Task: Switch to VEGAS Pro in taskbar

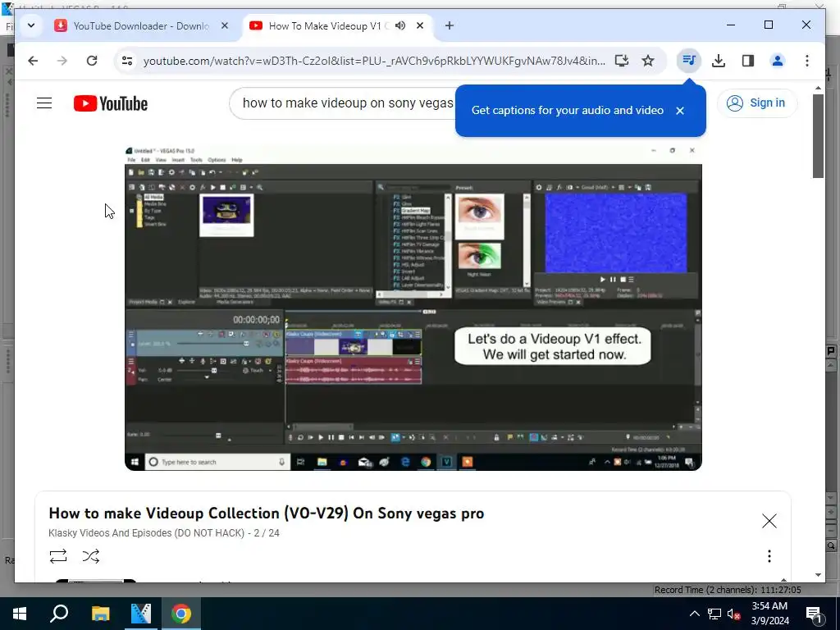Action: [x=141, y=614]
